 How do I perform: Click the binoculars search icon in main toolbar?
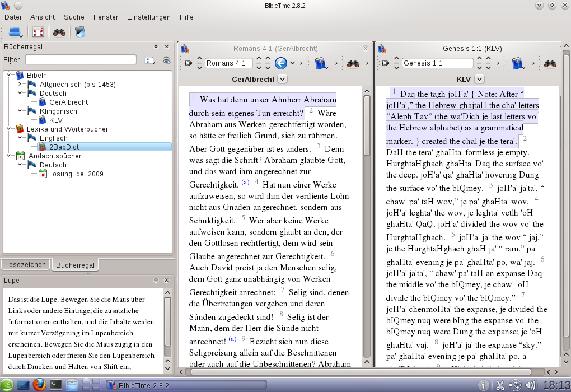[59, 32]
